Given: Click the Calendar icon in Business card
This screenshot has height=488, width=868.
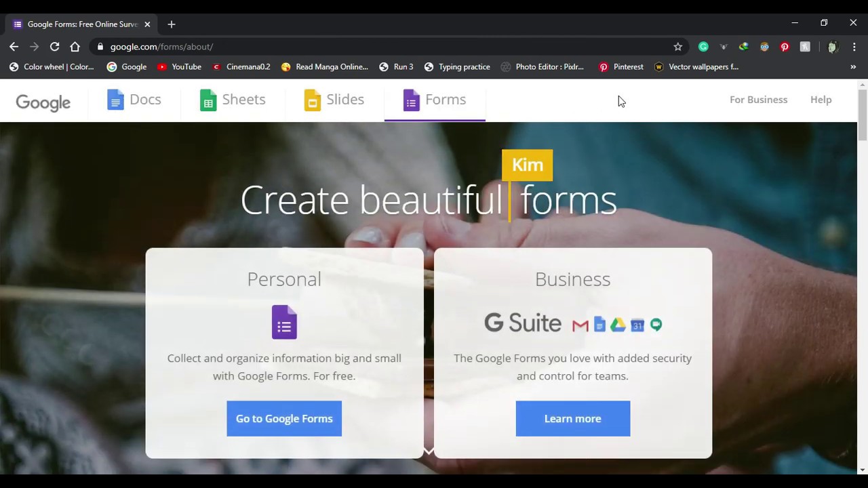Looking at the screenshot, I should click(x=637, y=325).
